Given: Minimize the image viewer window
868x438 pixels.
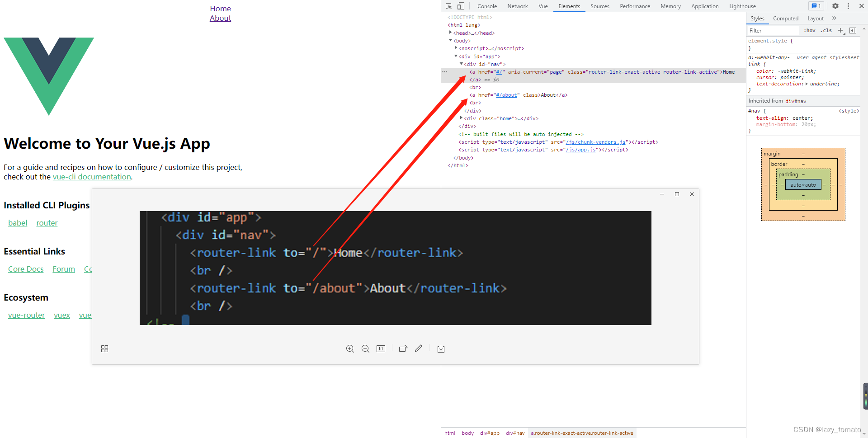Looking at the screenshot, I should (662, 194).
